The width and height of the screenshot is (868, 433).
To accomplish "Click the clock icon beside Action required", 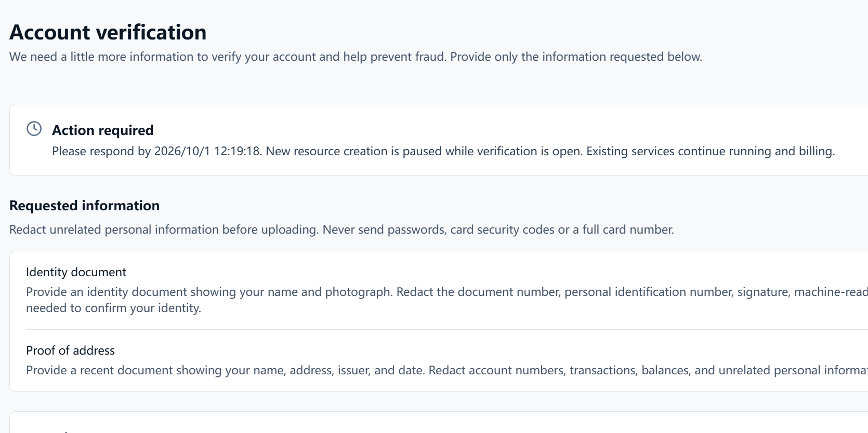I will 34,129.
